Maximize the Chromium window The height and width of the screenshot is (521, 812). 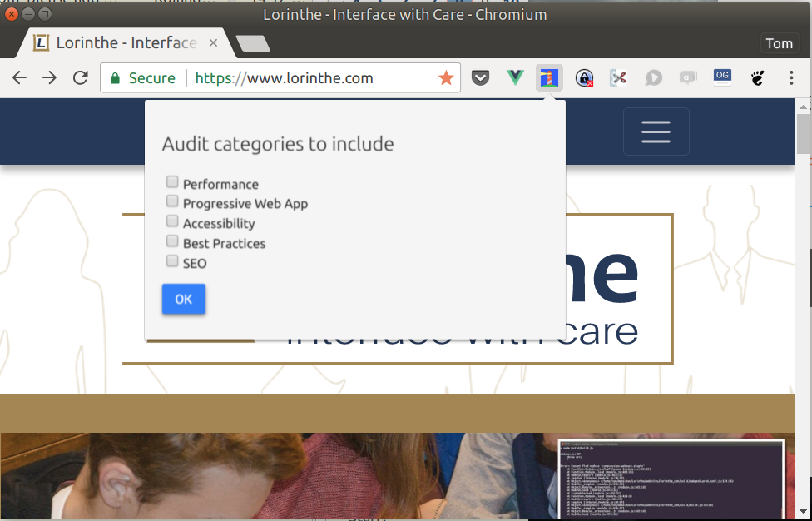tap(45, 14)
